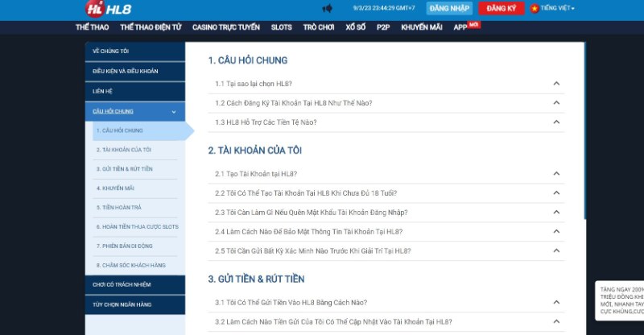The image size is (644, 335).
Task: Click question "2.1 Tạo Tài Khoản tại HL8?"
Action: point(256,174)
